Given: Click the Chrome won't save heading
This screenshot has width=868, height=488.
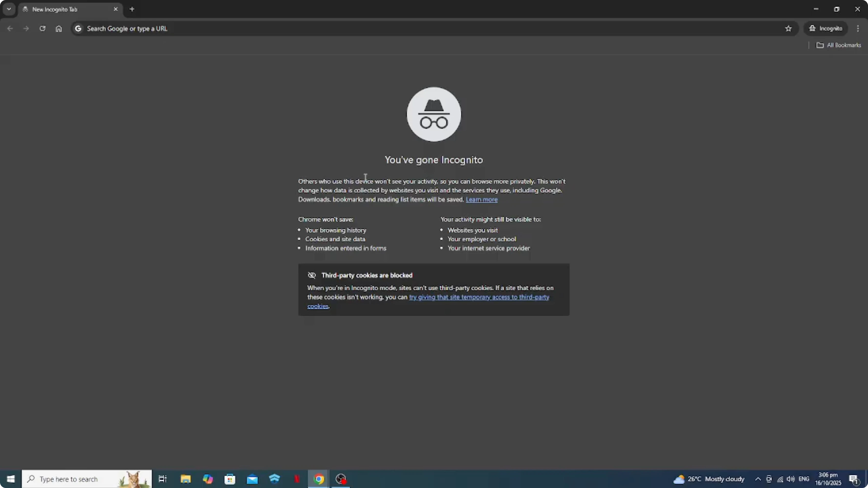Looking at the screenshot, I should [x=325, y=219].
